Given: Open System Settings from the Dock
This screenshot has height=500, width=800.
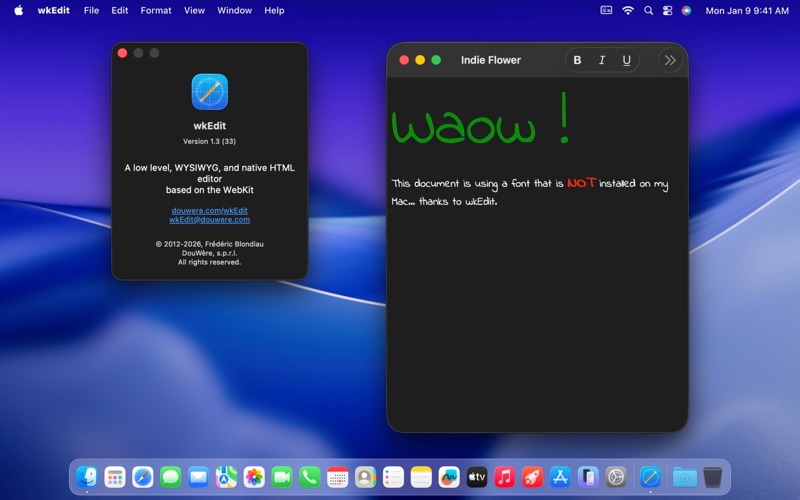Looking at the screenshot, I should coord(616,478).
